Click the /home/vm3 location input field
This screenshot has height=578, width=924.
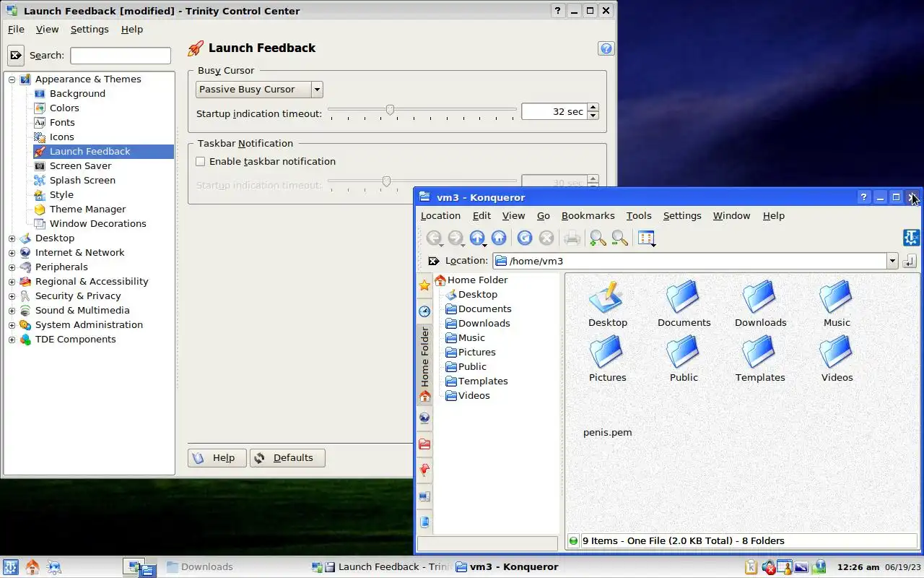pyautogui.click(x=689, y=261)
